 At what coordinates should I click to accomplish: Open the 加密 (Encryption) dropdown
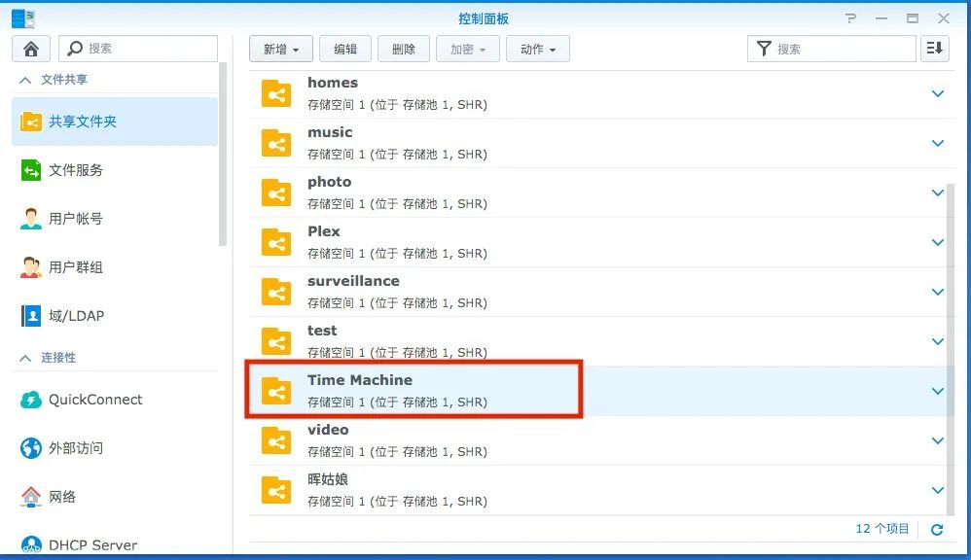tap(468, 48)
